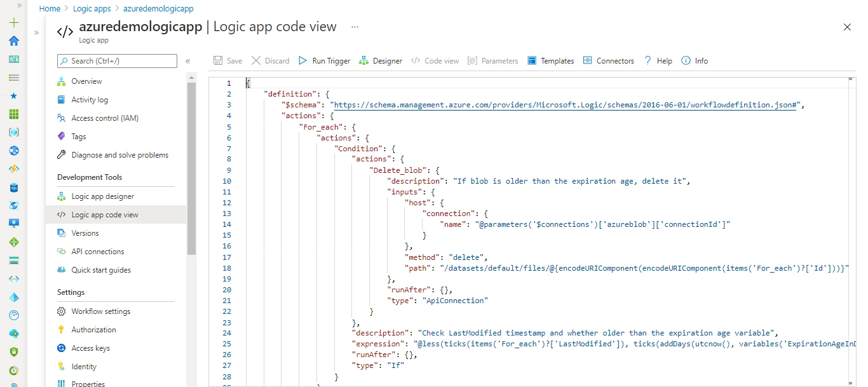The height and width of the screenshot is (387, 868).
Task: Select the Favorites star icon in sidebar
Action: click(x=13, y=96)
